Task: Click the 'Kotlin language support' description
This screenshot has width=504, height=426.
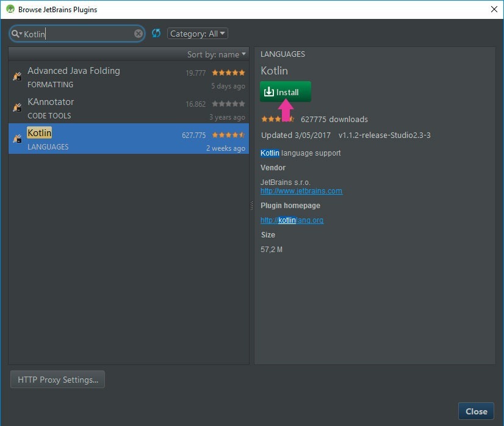Action: (301, 153)
